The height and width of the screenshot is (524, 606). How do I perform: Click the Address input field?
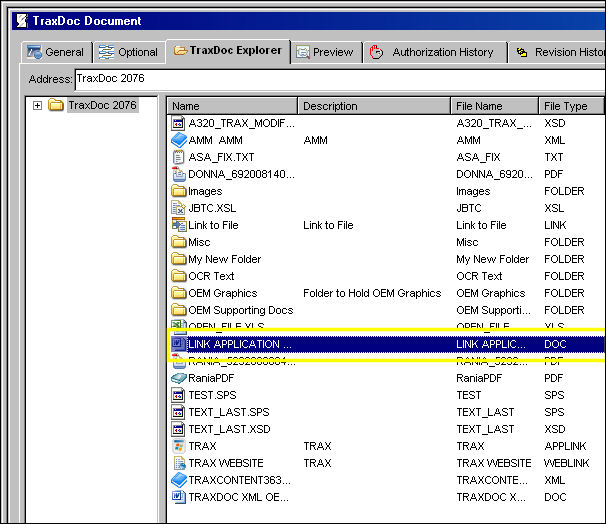(x=340, y=79)
